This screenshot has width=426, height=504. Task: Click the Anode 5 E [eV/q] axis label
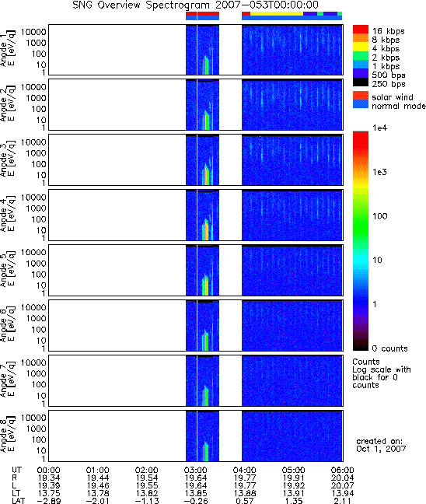tap(7, 270)
